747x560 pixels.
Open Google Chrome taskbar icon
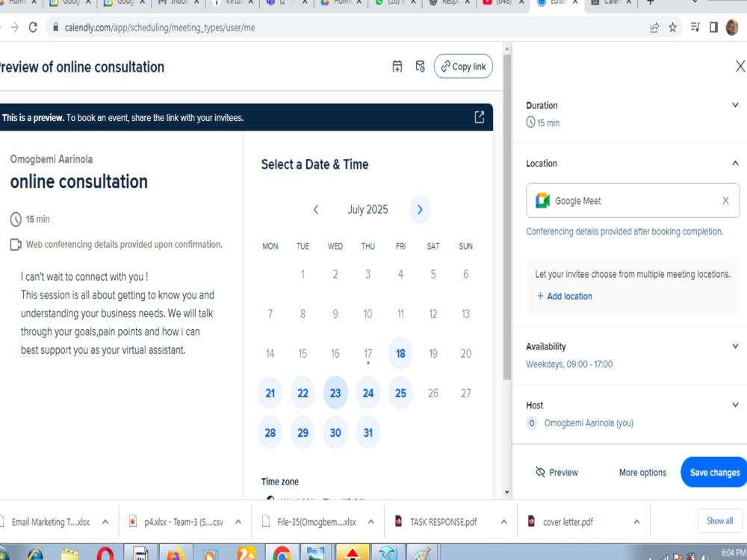pyautogui.click(x=282, y=554)
